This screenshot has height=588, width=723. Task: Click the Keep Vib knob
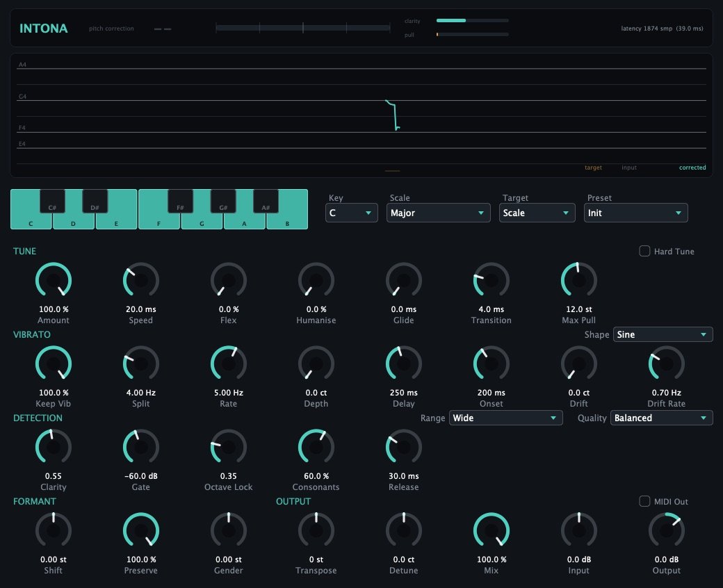click(x=54, y=363)
